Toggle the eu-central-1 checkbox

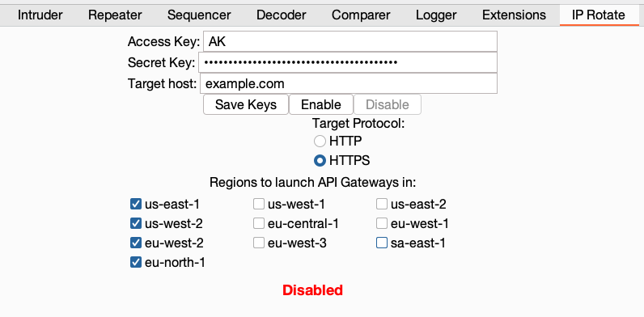pos(259,223)
